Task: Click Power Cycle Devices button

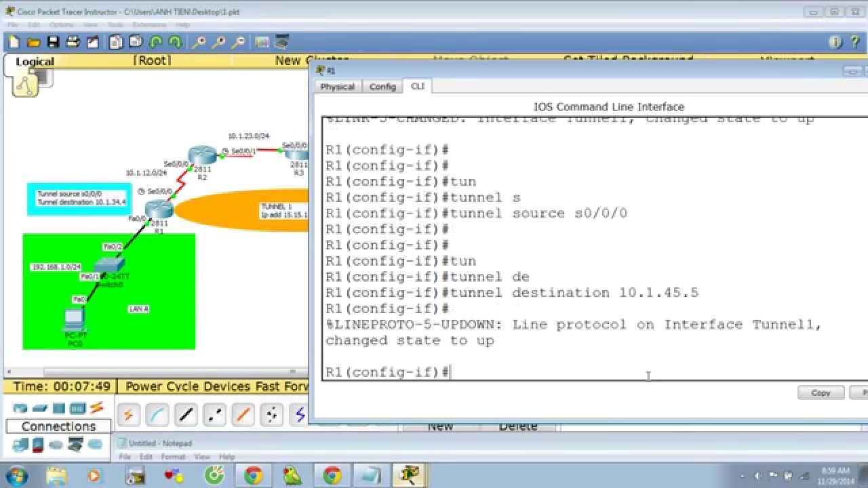Action: [188, 386]
